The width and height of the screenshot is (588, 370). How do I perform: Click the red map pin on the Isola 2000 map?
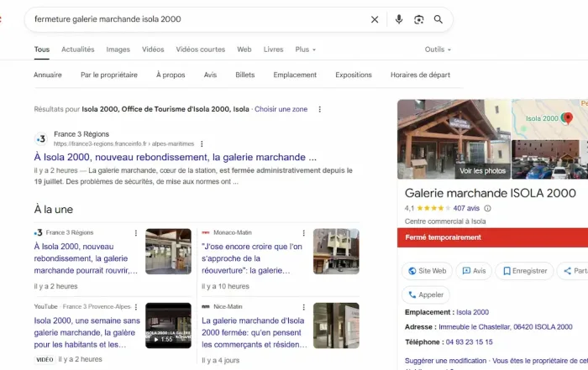pyautogui.click(x=568, y=118)
